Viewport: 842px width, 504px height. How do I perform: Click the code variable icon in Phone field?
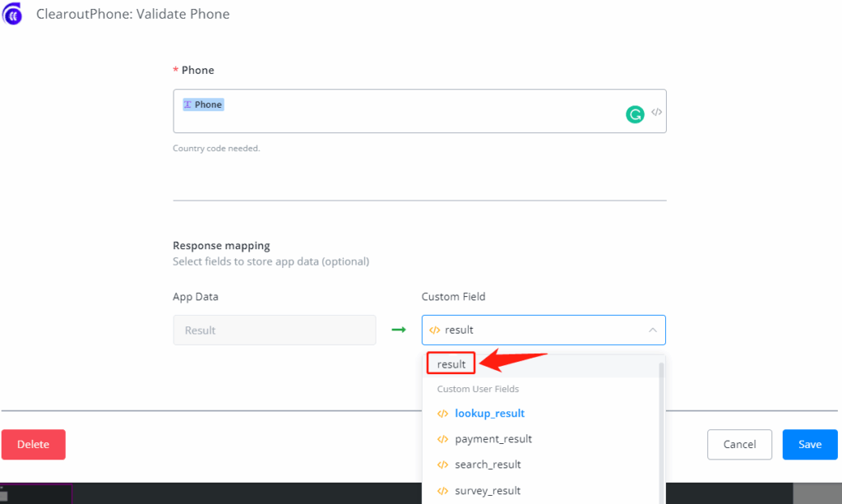(x=656, y=113)
